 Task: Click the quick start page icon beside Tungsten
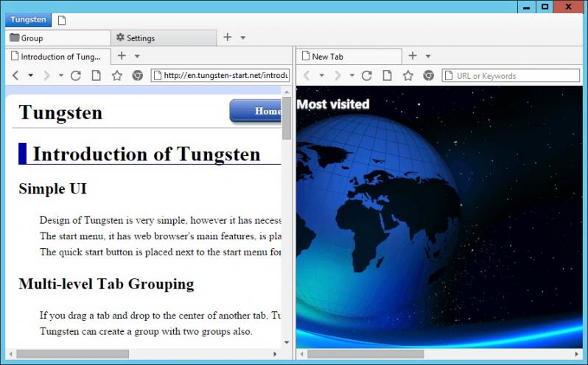point(62,21)
